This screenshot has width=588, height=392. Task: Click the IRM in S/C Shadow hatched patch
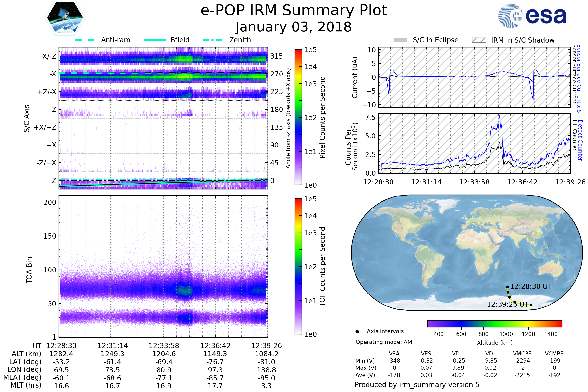pyautogui.click(x=479, y=40)
